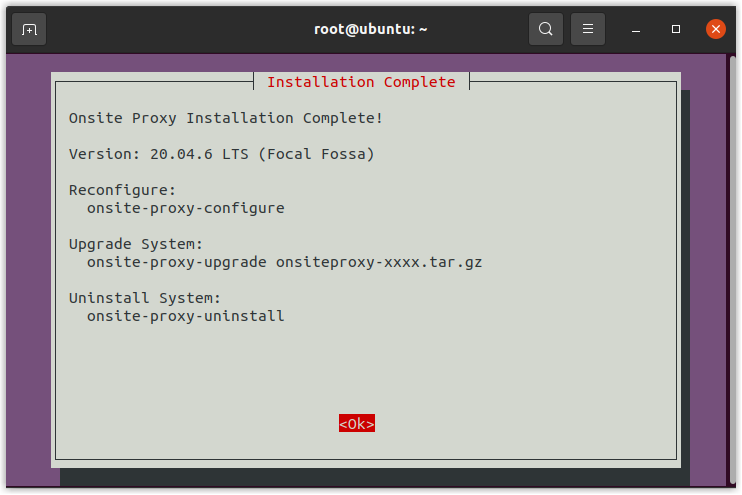
Task: Click the Upgrade System: heading
Action: [136, 244]
